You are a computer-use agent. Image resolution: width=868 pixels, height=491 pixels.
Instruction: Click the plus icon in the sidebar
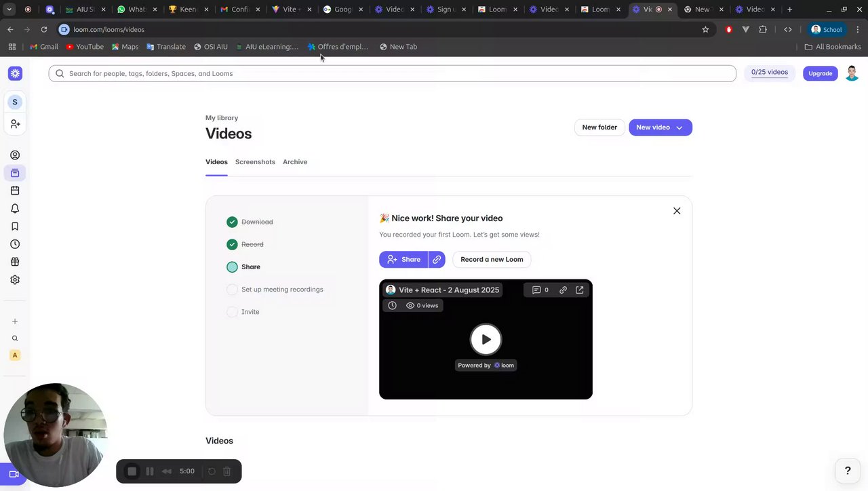pos(15,321)
